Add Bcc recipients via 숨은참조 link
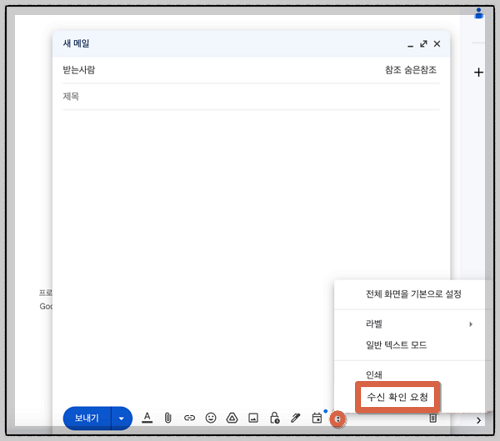The image size is (500, 441). (x=420, y=70)
